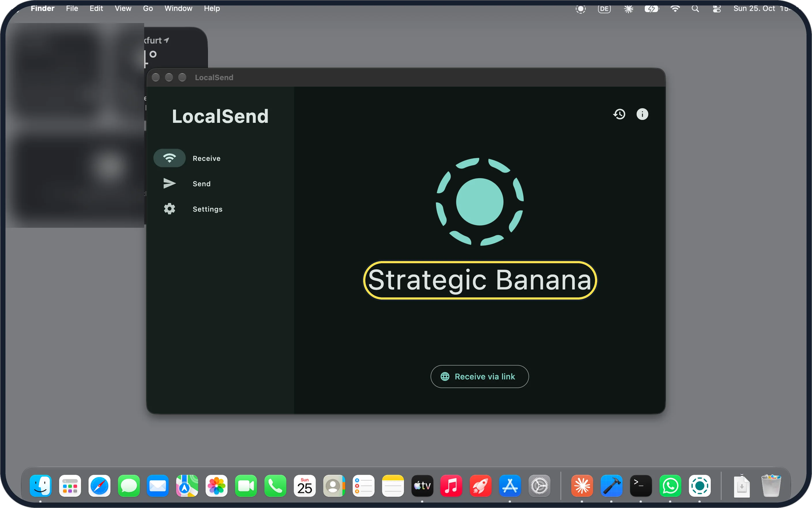This screenshot has height=508, width=812.
Task: Open the red rocket app in Dock
Action: pos(481,486)
